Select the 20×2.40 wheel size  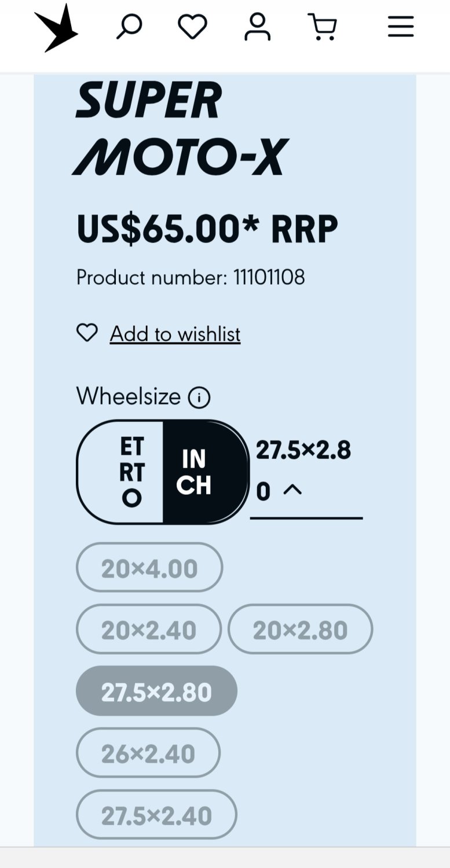149,630
